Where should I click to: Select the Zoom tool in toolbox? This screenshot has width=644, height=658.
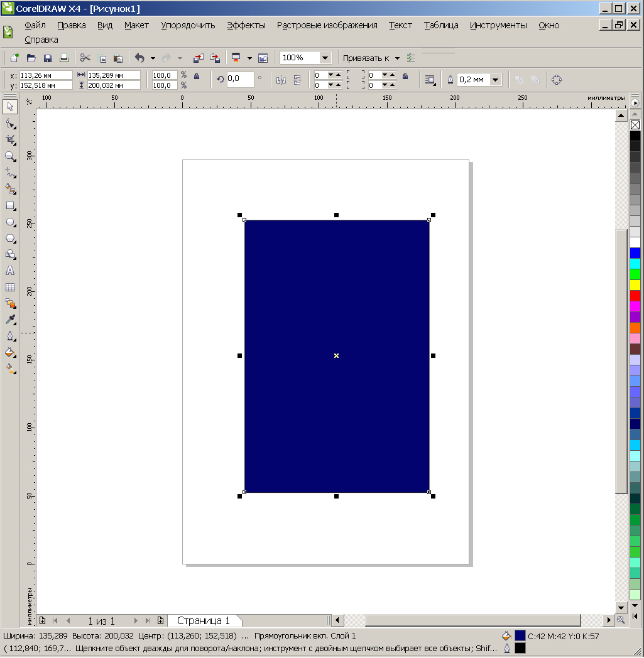point(10,156)
